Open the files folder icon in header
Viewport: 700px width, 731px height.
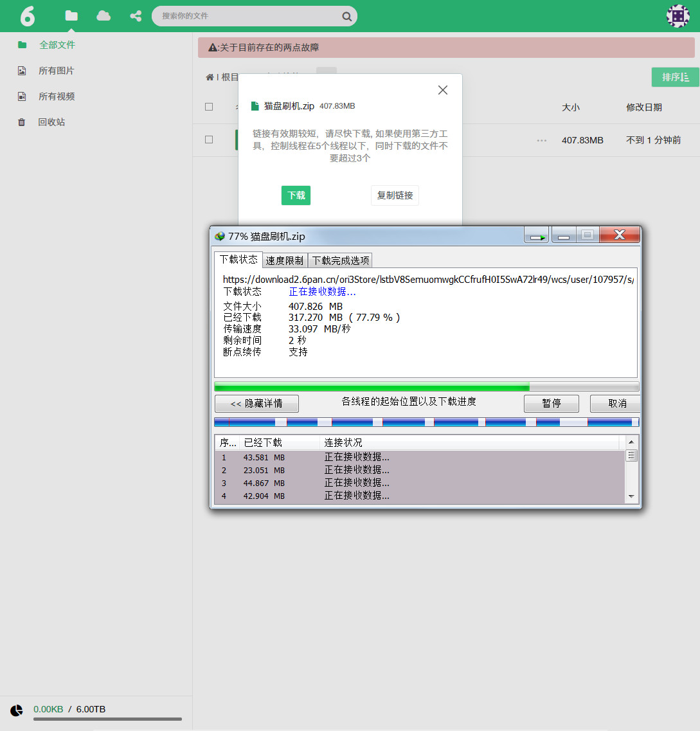[71, 16]
